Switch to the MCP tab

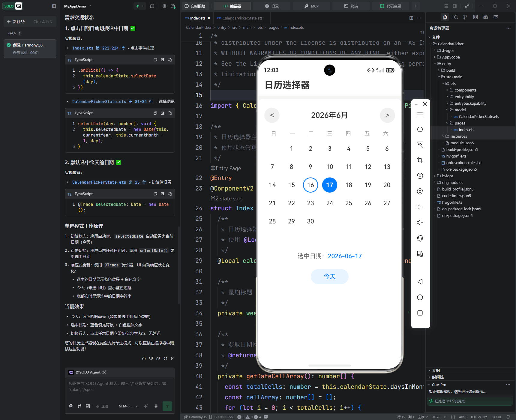pos(311,6)
